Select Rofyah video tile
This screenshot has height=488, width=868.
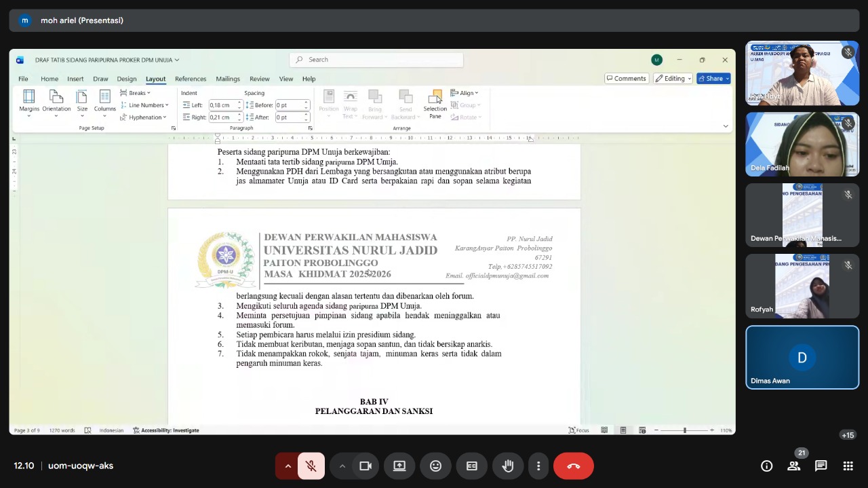point(802,286)
